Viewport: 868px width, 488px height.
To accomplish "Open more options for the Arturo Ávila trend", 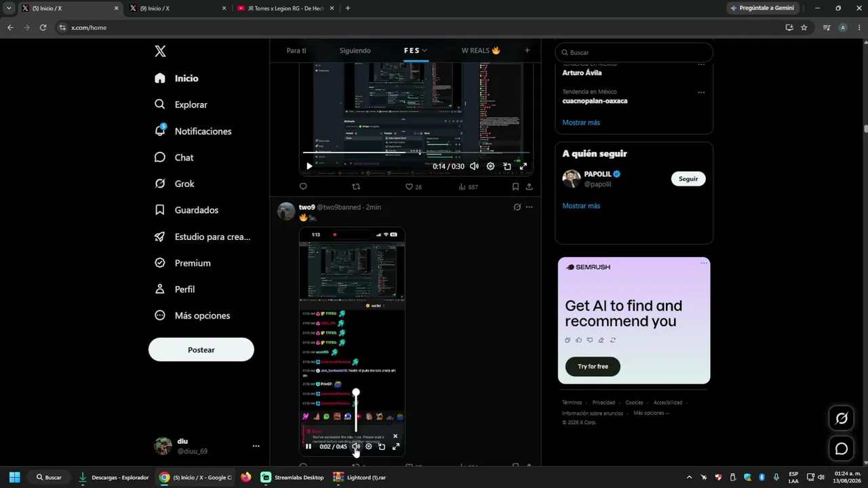I will point(701,64).
